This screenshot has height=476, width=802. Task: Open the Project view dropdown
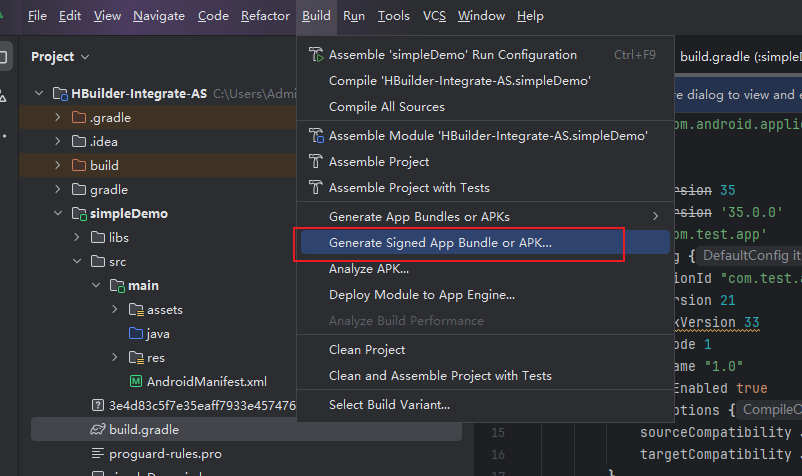[60, 57]
